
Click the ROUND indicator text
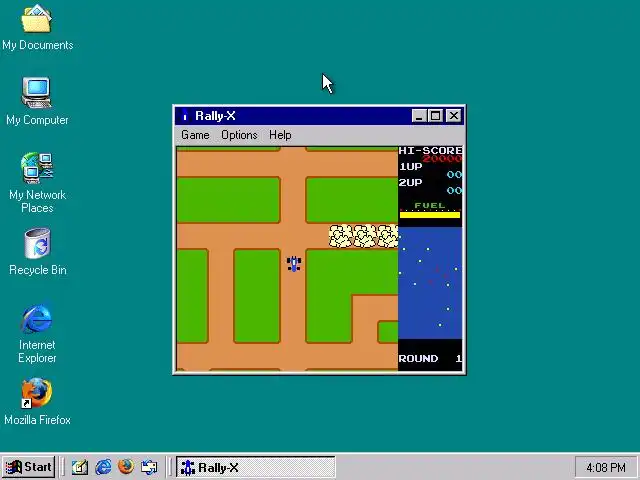tap(430, 358)
